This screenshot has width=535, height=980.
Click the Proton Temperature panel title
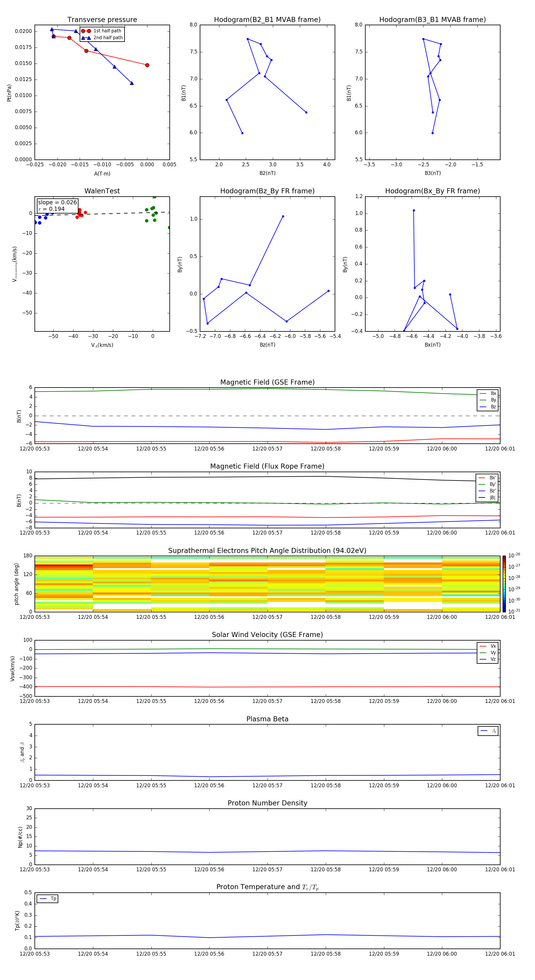point(267,887)
